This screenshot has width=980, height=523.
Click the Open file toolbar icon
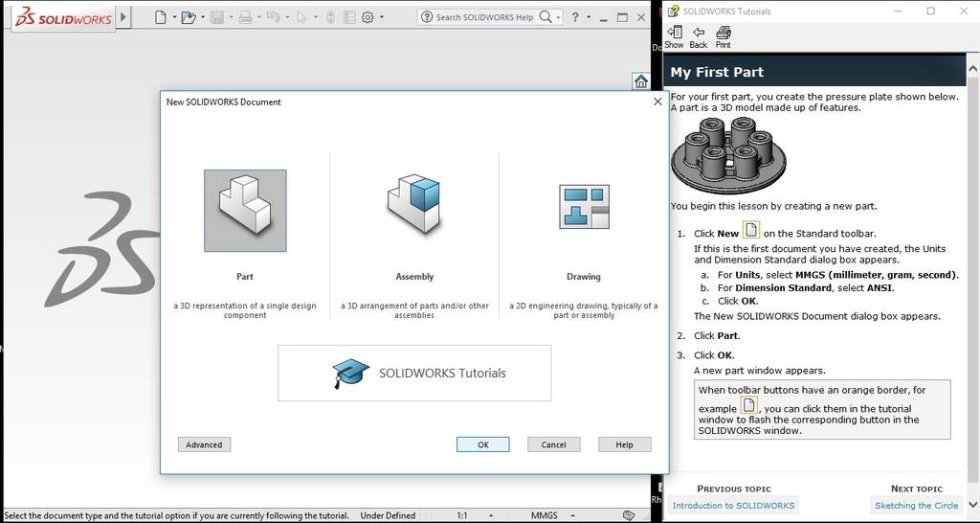[189, 17]
